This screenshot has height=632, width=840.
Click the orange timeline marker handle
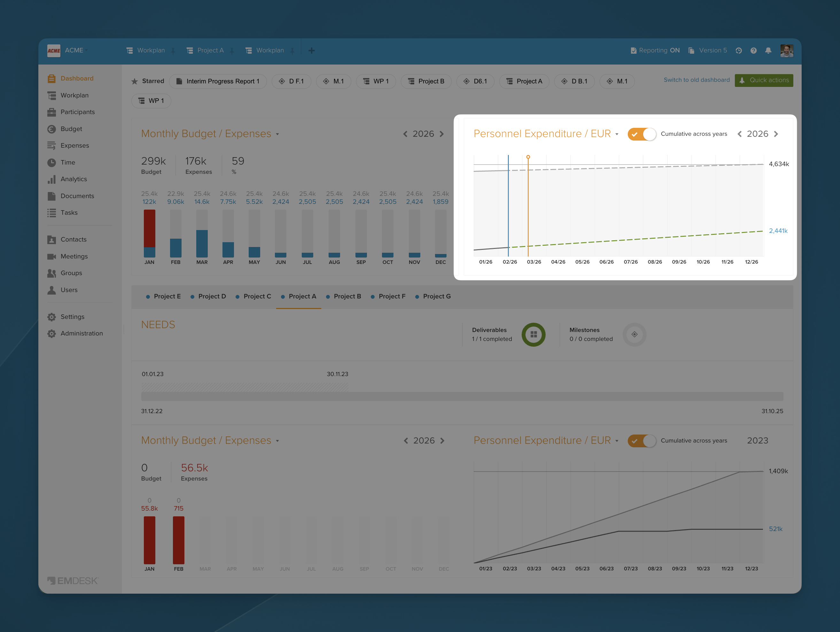click(x=528, y=157)
